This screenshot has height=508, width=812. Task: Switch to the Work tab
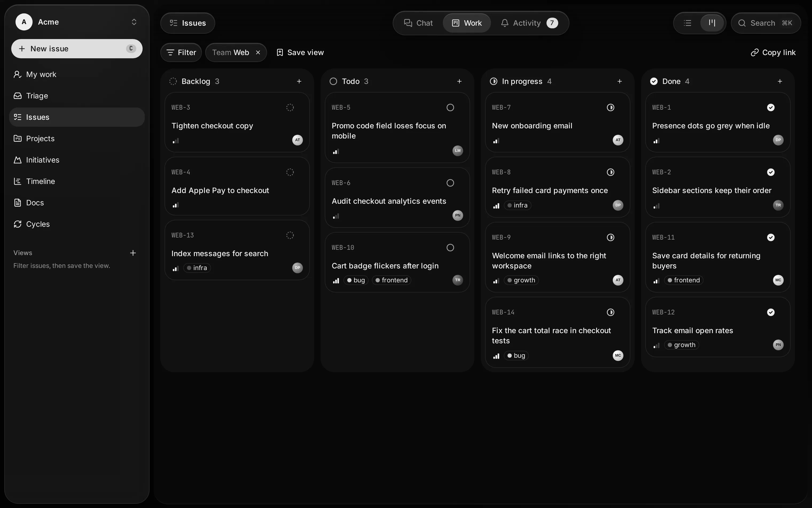(x=467, y=23)
